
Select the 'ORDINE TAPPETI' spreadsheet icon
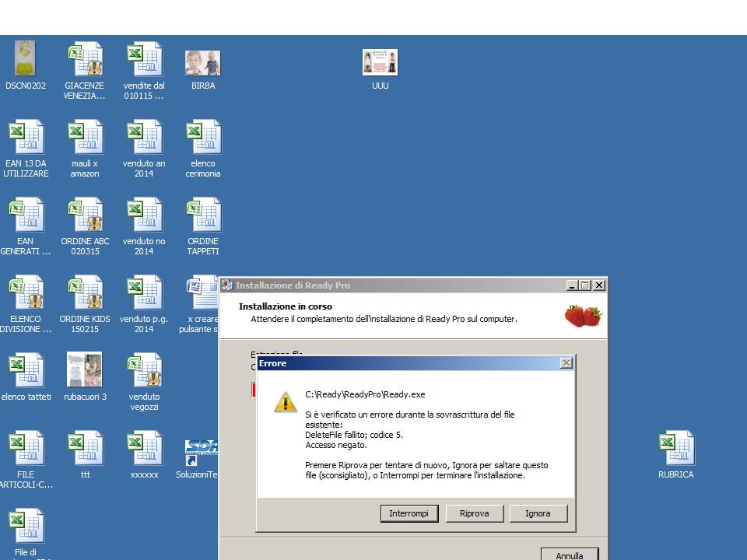[203, 215]
